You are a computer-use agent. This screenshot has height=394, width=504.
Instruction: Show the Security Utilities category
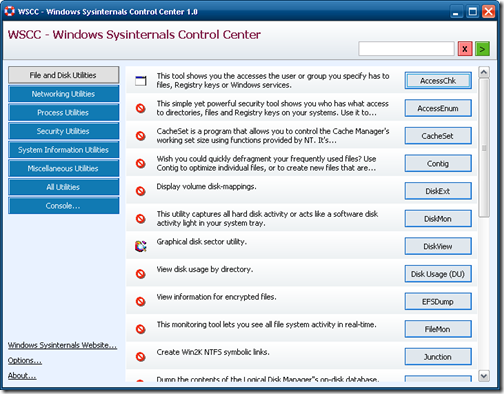pyautogui.click(x=63, y=131)
